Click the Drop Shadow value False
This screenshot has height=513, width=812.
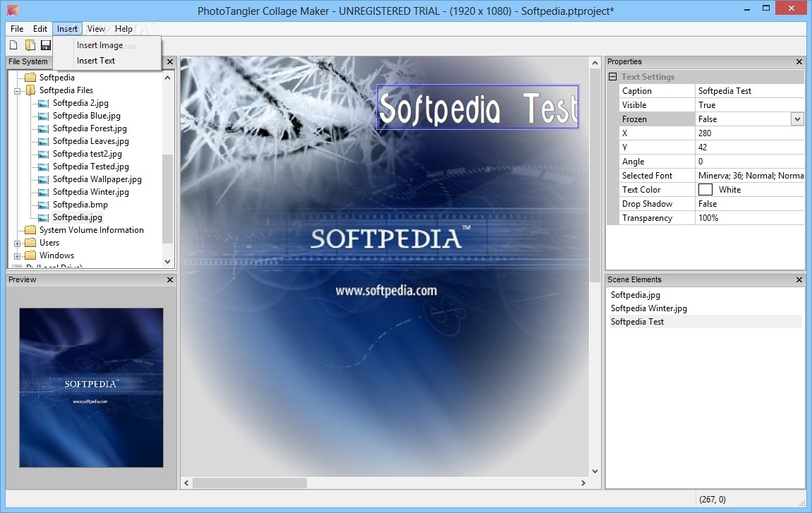[750, 204]
